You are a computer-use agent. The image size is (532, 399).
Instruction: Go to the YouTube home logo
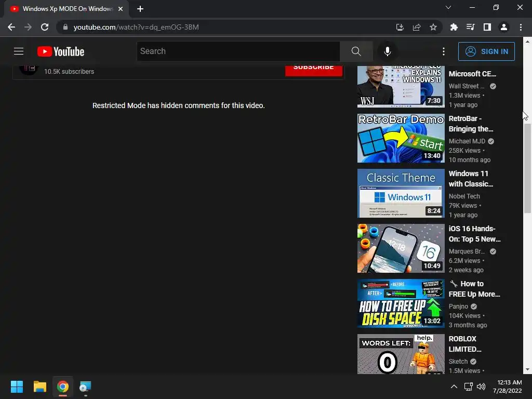(x=61, y=51)
